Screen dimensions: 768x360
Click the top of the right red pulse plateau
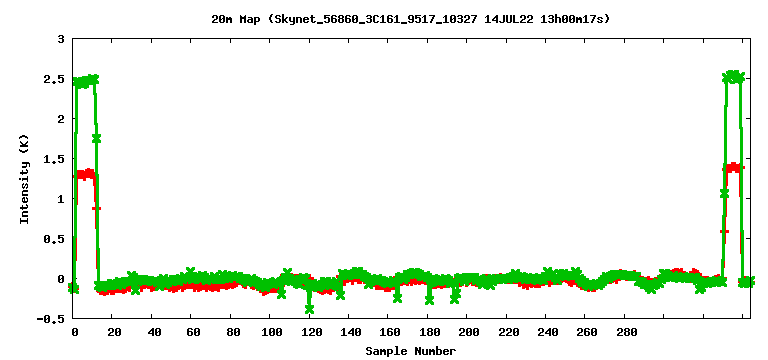tap(733, 168)
